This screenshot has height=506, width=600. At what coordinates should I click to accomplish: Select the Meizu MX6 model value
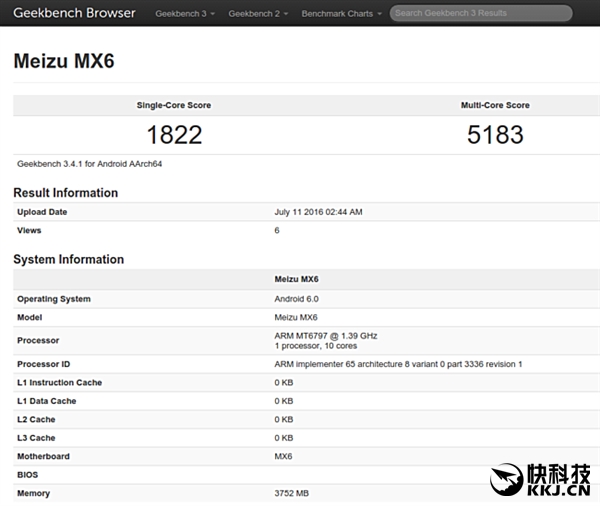296,317
